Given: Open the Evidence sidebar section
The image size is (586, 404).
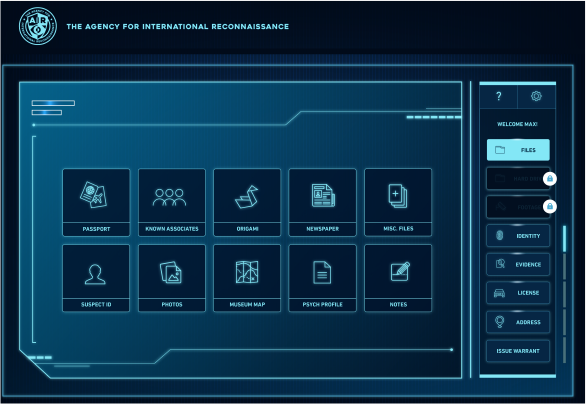Looking at the screenshot, I should pos(518,264).
